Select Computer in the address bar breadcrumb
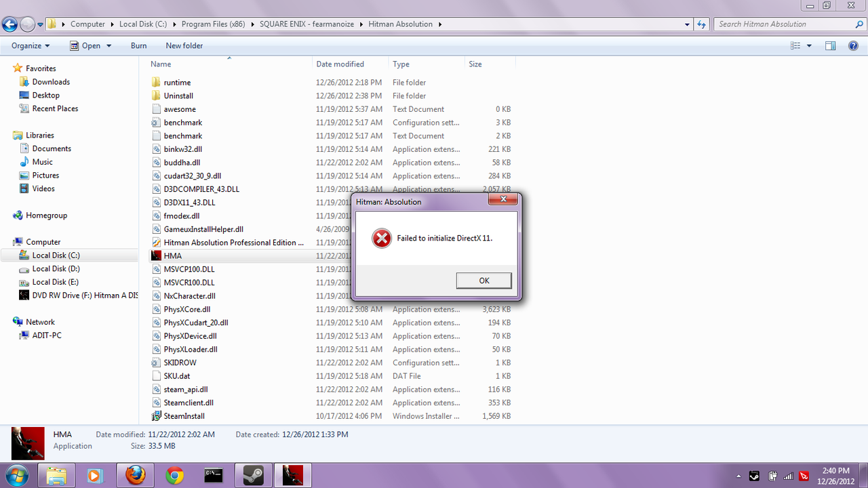 [88, 24]
